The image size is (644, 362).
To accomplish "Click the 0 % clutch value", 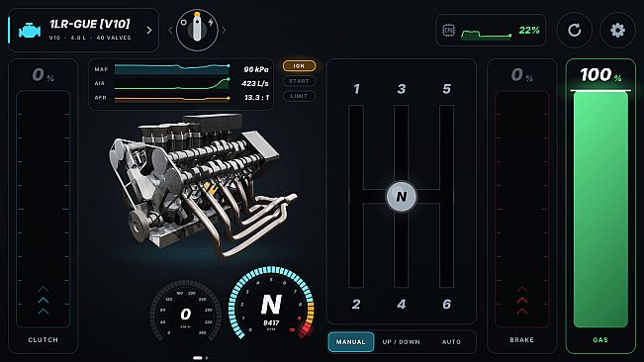I will tap(44, 75).
